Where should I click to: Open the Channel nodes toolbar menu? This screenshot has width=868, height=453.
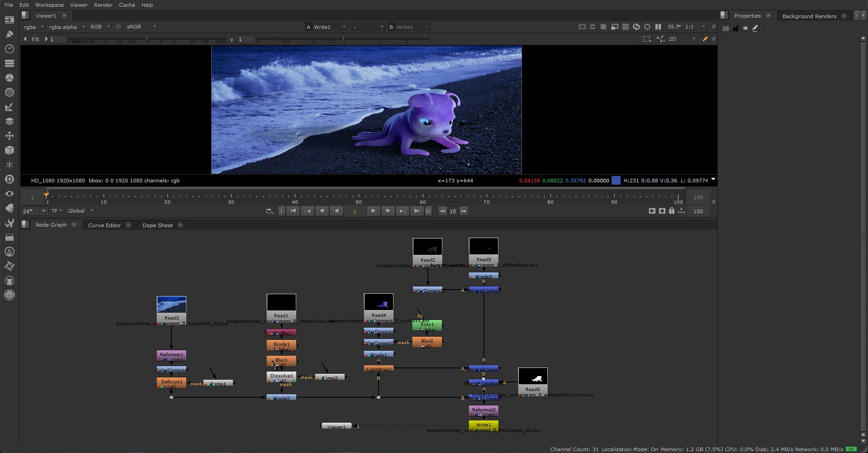tap(9, 63)
